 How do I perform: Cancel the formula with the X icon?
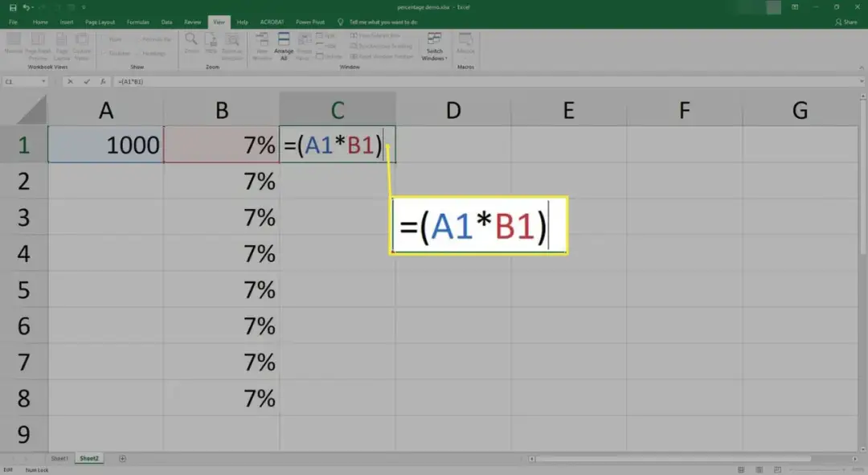point(70,80)
